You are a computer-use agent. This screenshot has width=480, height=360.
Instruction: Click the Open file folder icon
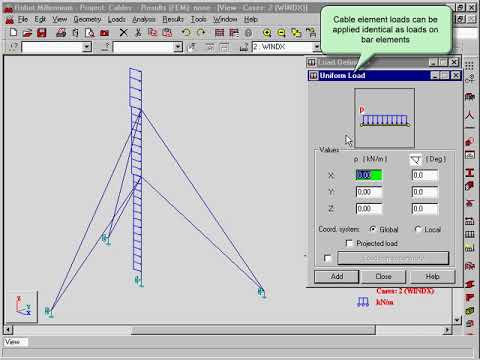point(27,32)
